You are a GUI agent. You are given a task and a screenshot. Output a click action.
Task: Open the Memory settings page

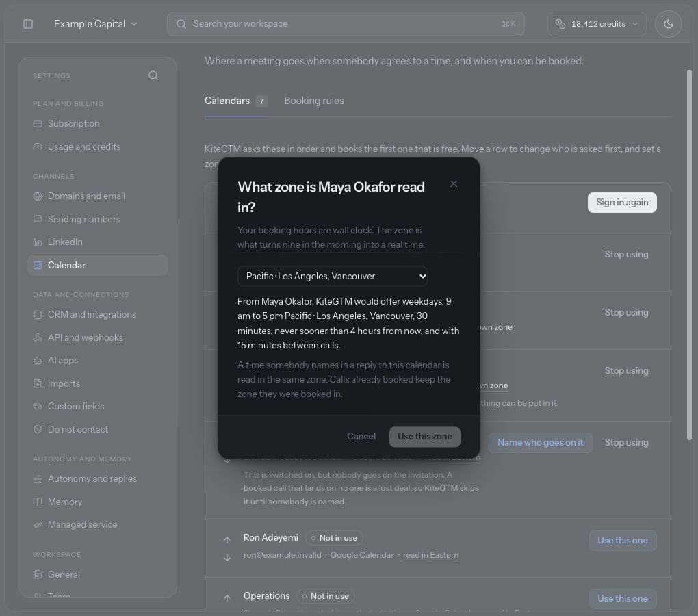tap(98, 502)
